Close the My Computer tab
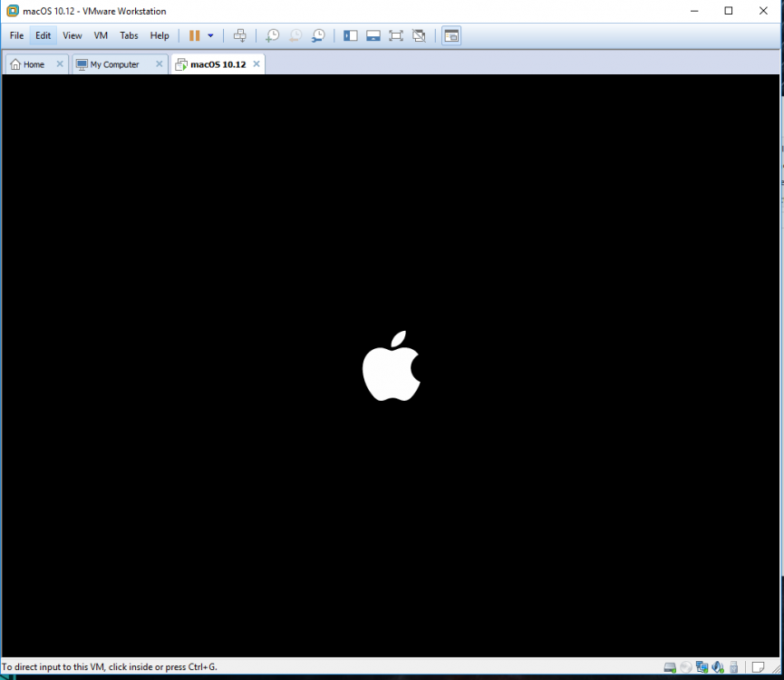The width and height of the screenshot is (784, 680). click(x=159, y=64)
